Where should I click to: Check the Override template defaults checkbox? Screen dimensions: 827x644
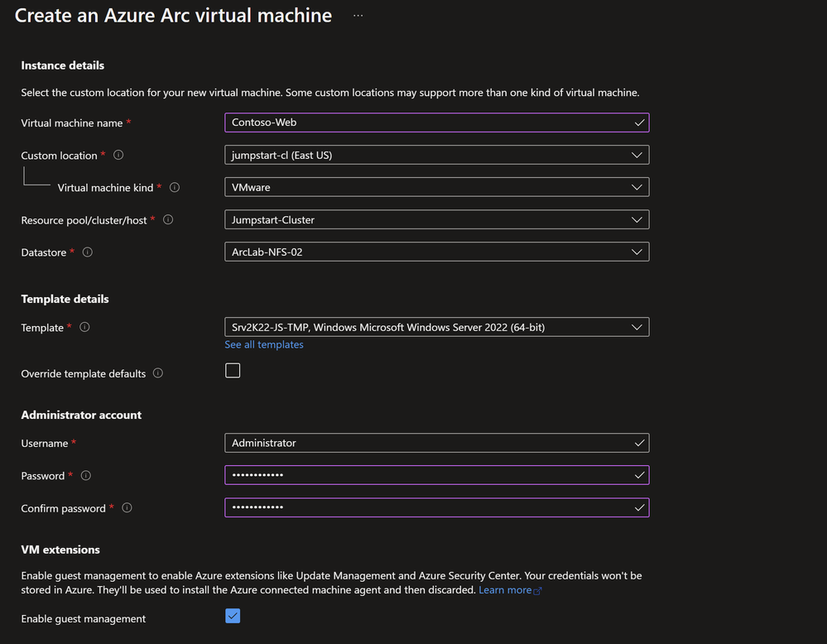(x=233, y=371)
